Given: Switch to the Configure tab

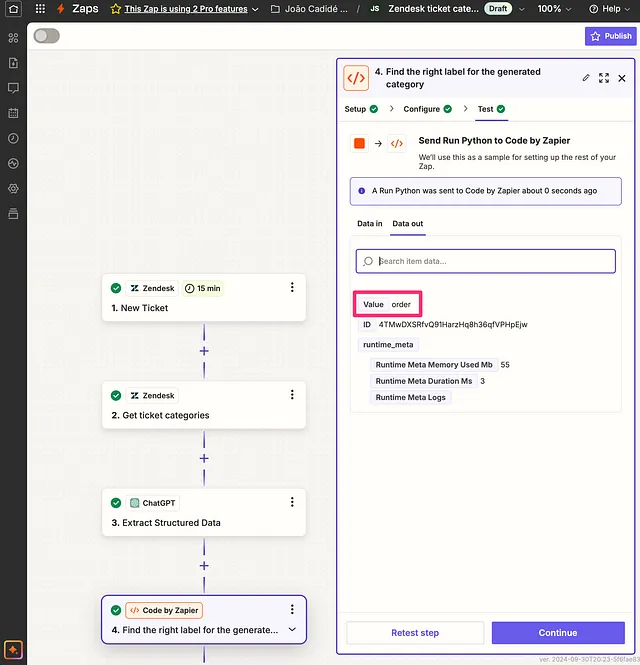Looking at the screenshot, I should tap(427, 109).
